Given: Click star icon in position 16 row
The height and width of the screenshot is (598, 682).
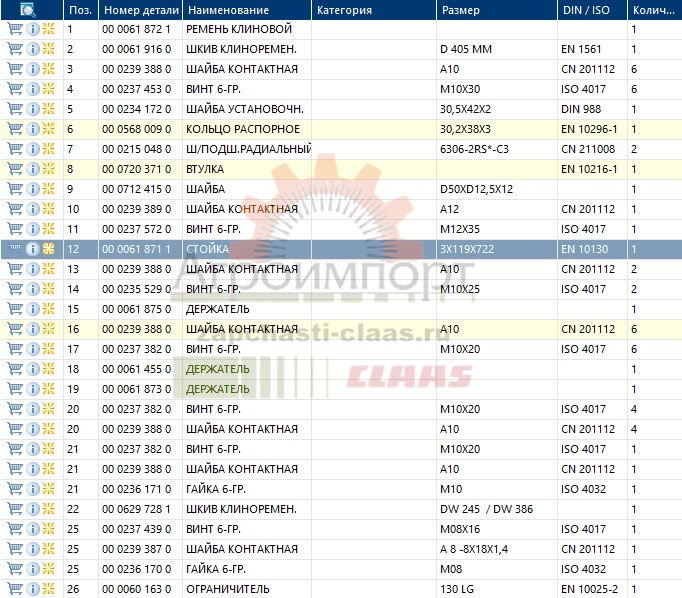Looking at the screenshot, I should tap(49, 329).
